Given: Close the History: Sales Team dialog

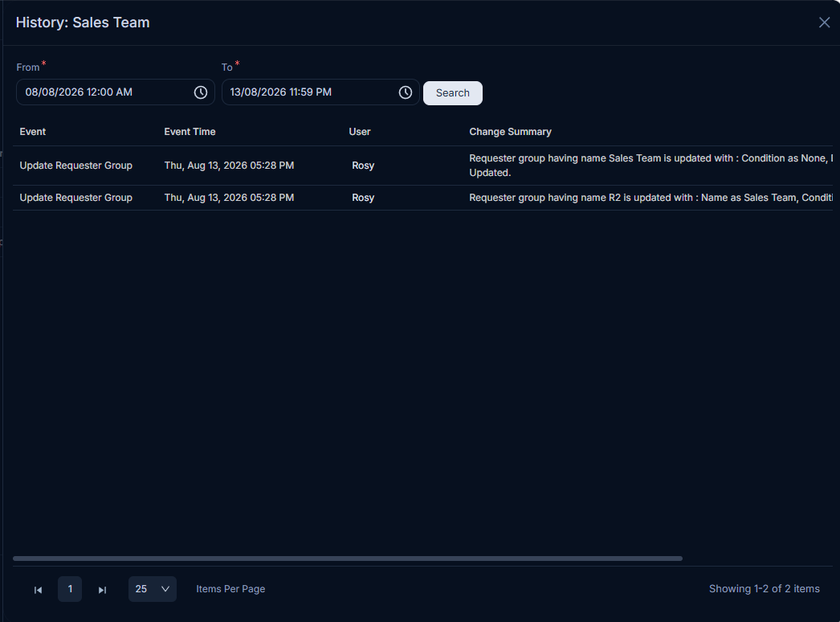Looking at the screenshot, I should point(824,23).
